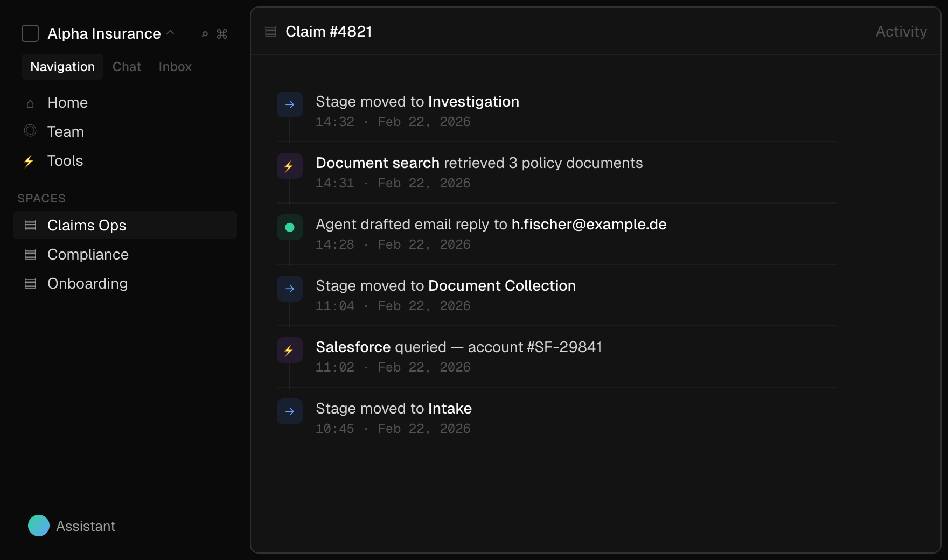Click the Alpha Insurance workspace logo square
The image size is (948, 560).
pyautogui.click(x=30, y=33)
